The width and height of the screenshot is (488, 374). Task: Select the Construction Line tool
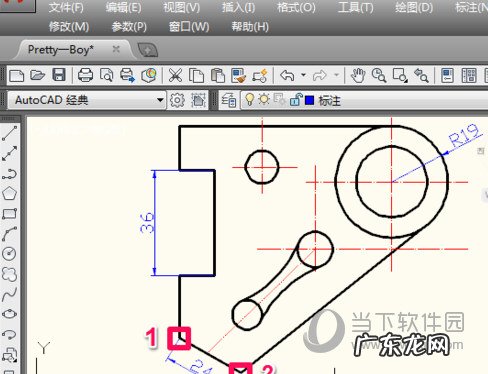(x=9, y=153)
